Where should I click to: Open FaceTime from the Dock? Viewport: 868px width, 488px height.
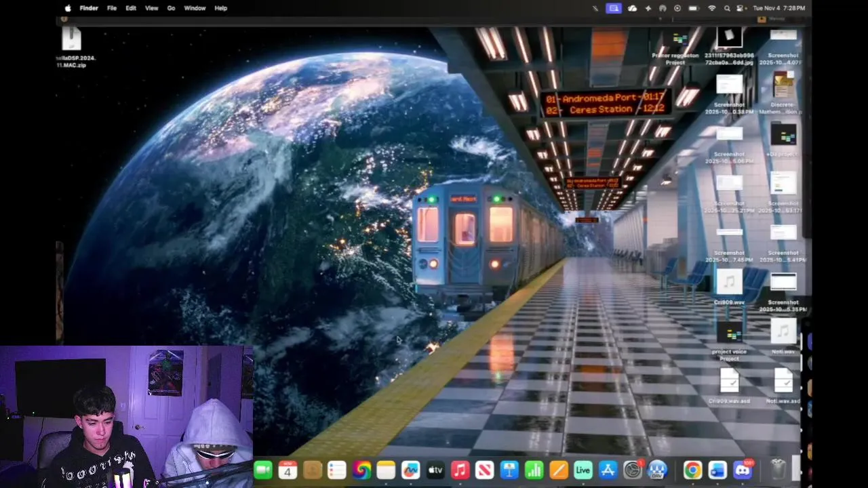pos(263,470)
